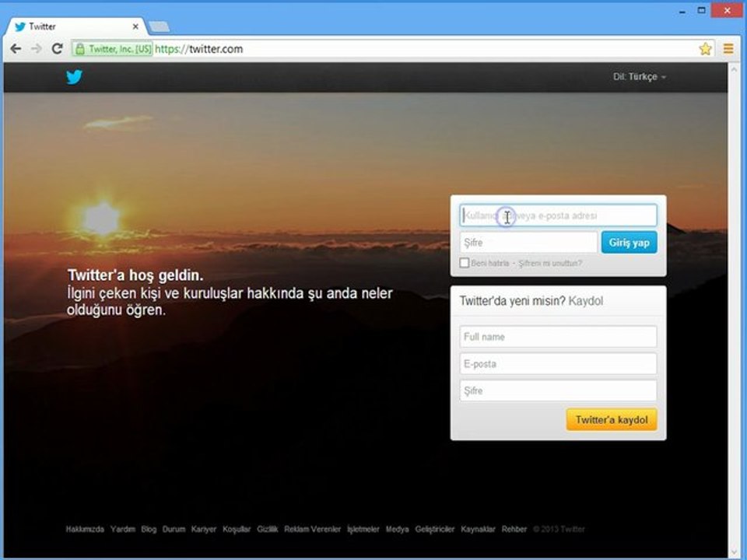The image size is (747, 560).
Task: Click the browser forward arrow
Action: click(x=37, y=48)
